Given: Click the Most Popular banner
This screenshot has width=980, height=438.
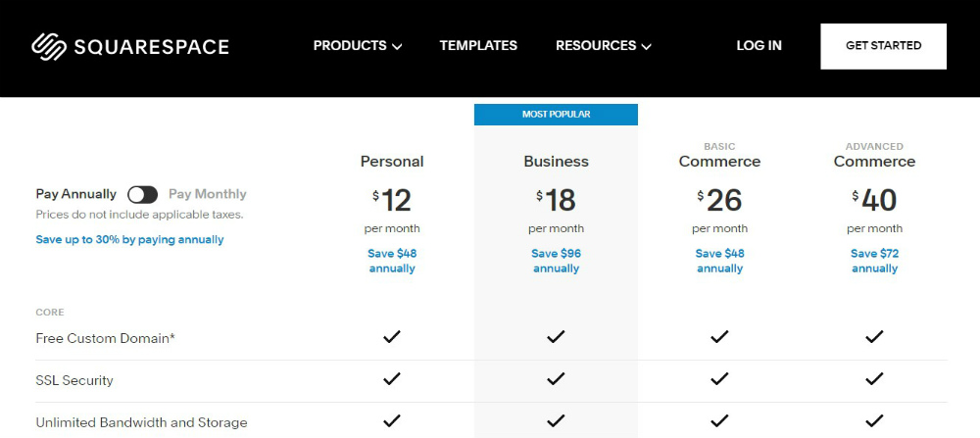Looking at the screenshot, I should 556,115.
